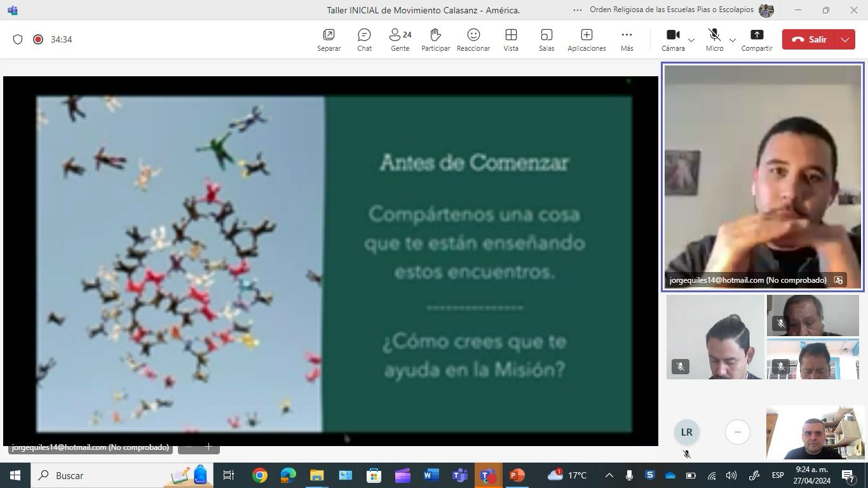The image size is (868, 488).
Task: Toggle the Cámara on or off
Action: 673,39
